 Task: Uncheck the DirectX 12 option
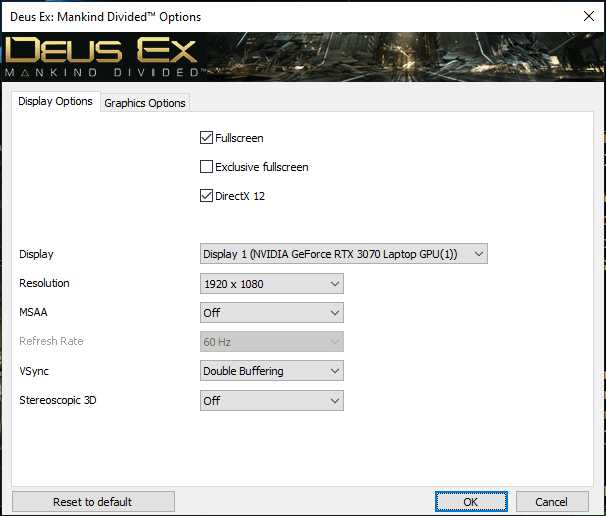point(207,196)
